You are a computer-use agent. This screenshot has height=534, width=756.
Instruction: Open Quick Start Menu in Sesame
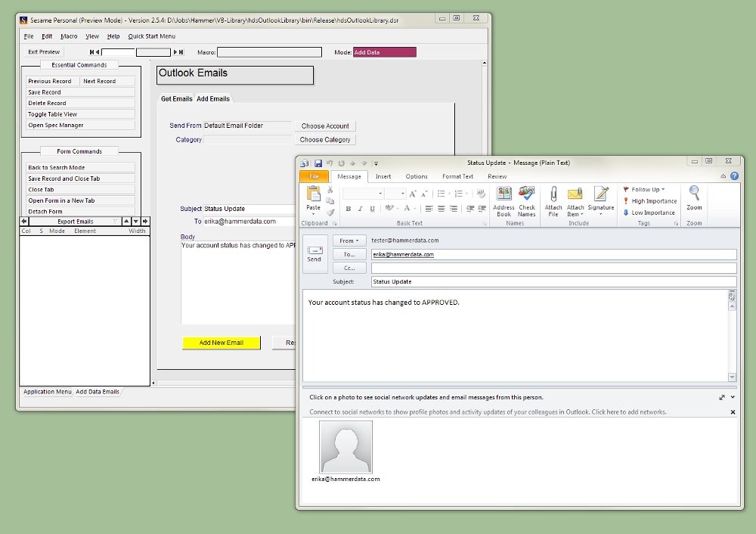click(151, 36)
